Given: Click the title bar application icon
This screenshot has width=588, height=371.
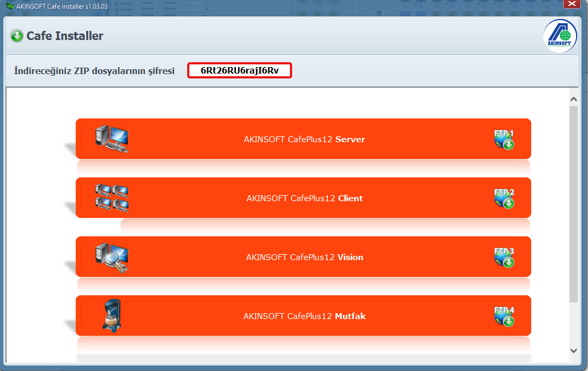Looking at the screenshot, I should (x=9, y=6).
